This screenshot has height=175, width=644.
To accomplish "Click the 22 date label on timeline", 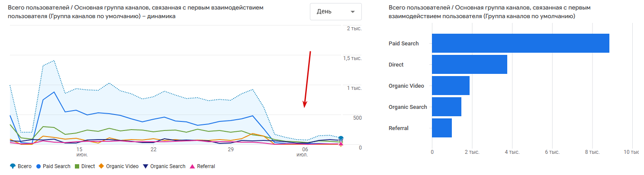I will click(x=153, y=150).
